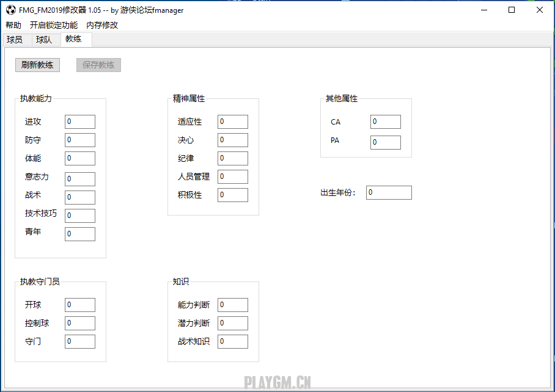Image resolution: width=555 pixels, height=392 pixels.
Task: Click the 保存教练 button
Action: coord(98,65)
